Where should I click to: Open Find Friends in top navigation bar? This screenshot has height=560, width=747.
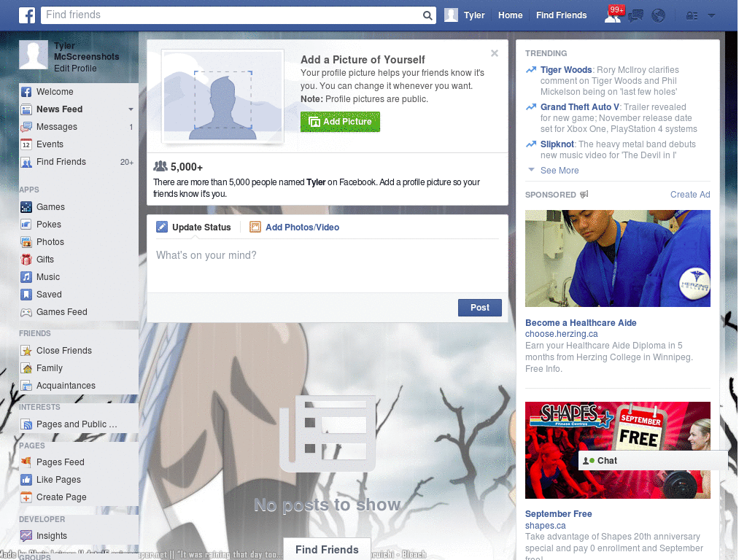point(561,15)
